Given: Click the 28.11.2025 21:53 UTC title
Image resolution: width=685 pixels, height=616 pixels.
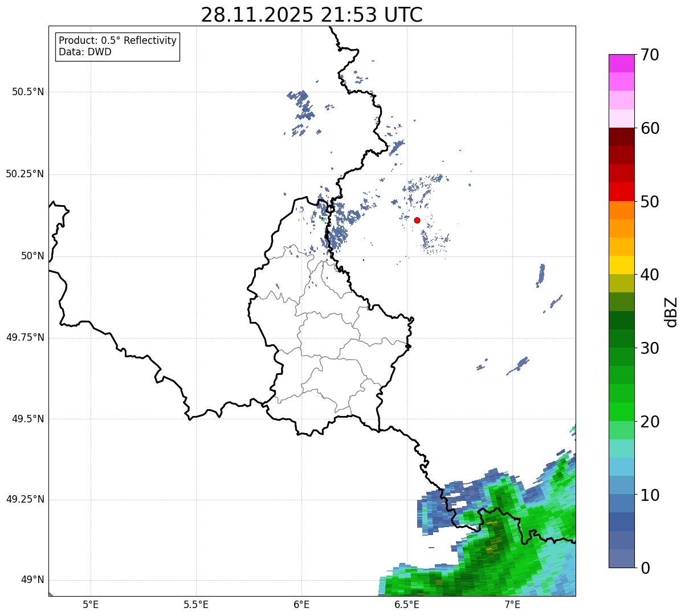Looking at the screenshot, I should click(312, 15).
